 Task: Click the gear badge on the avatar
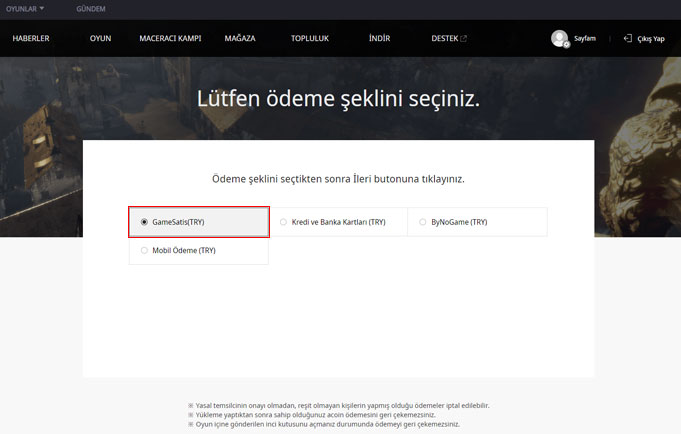coord(566,45)
